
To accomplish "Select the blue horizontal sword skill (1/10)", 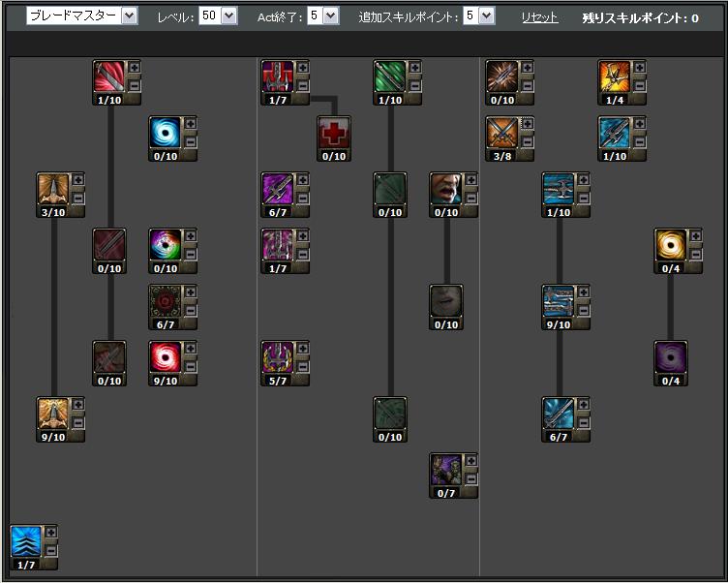I will click(x=559, y=189).
